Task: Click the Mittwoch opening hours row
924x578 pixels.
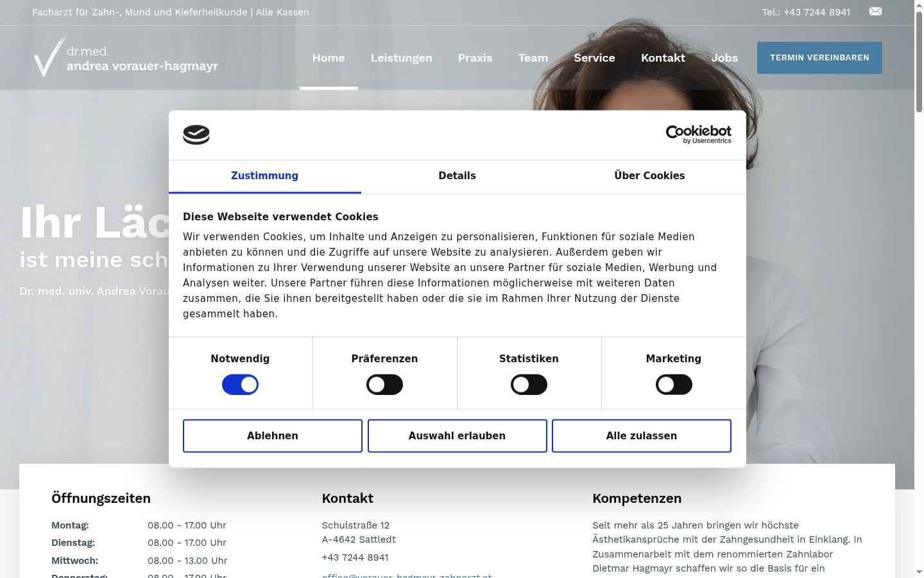Action: [139, 561]
